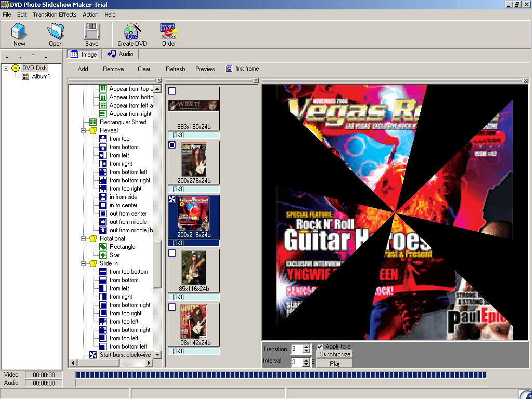
Task: Open the Create DVD burning tool
Action: (131, 34)
